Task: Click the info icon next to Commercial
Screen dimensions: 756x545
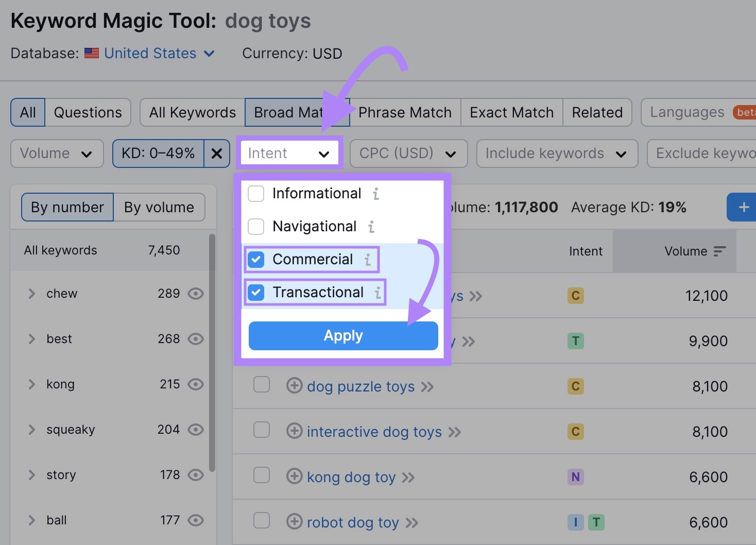Action: (x=367, y=260)
